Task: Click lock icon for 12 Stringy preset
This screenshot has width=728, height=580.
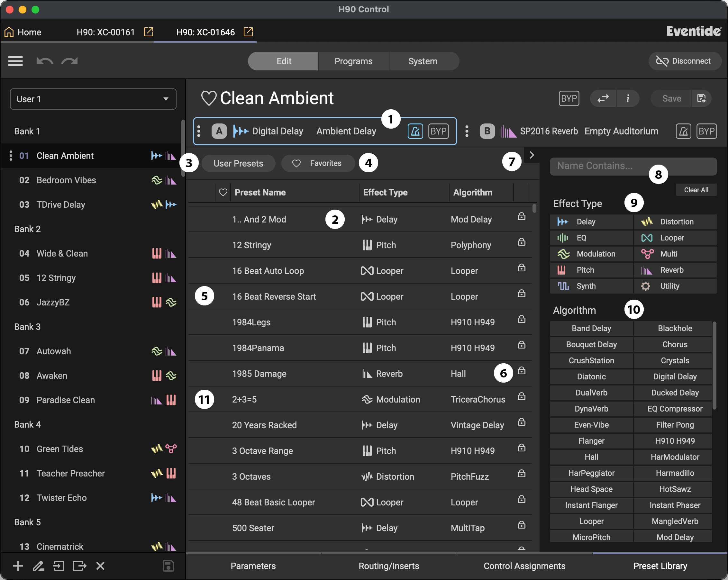Action: point(521,242)
